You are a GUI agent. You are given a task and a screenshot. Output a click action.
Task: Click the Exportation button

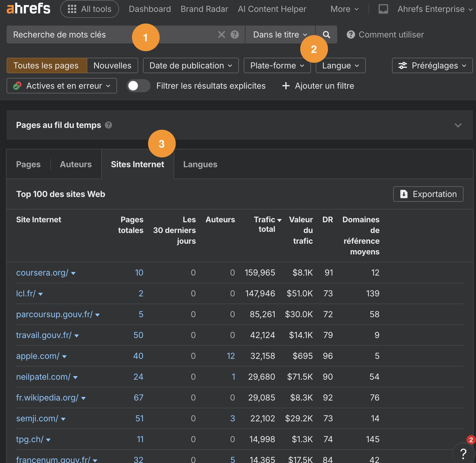[x=428, y=194]
